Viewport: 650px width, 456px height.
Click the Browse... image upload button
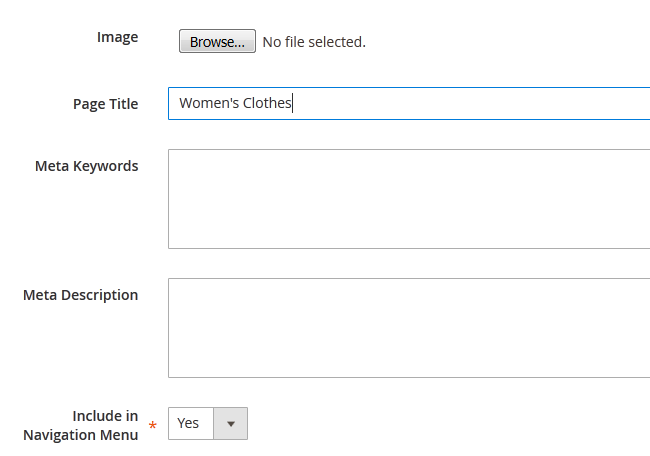point(217,41)
